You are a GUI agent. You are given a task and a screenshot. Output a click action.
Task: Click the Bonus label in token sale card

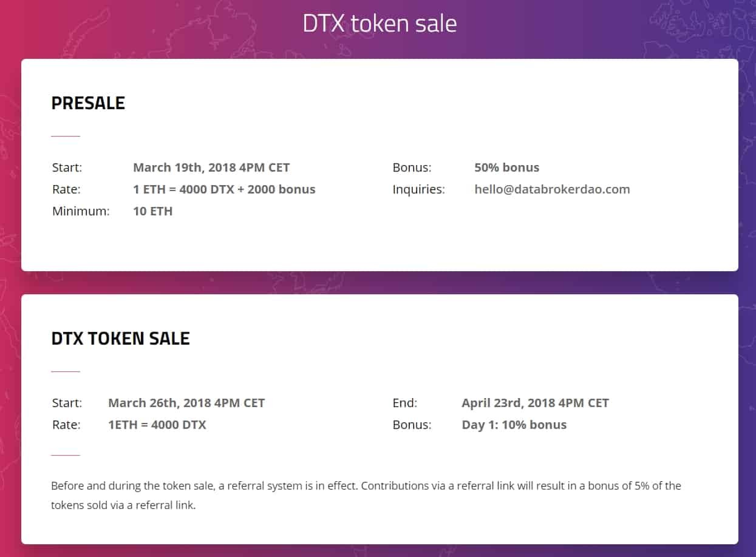point(412,425)
